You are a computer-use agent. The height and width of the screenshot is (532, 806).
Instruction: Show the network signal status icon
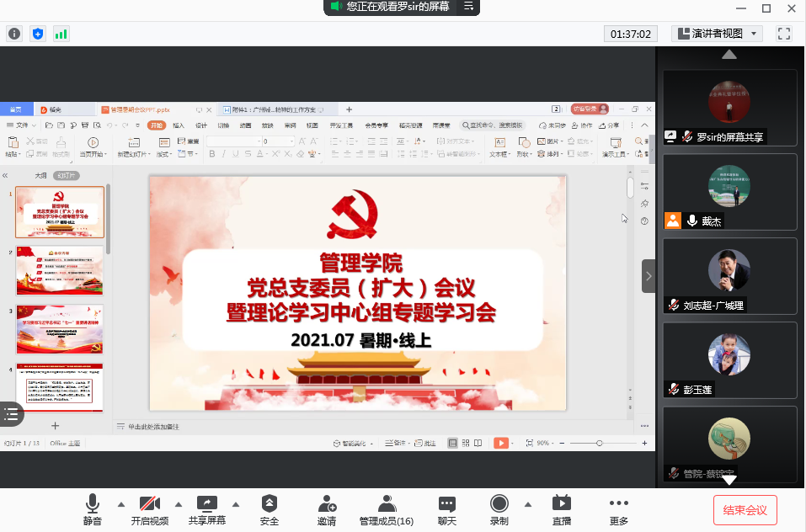point(61,34)
